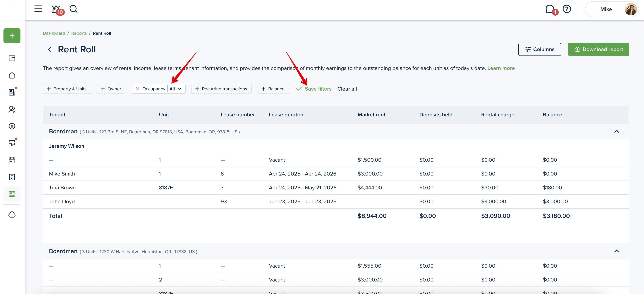Open the listings sidebar icon with red dot
The image size is (644, 294).
tap(12, 92)
